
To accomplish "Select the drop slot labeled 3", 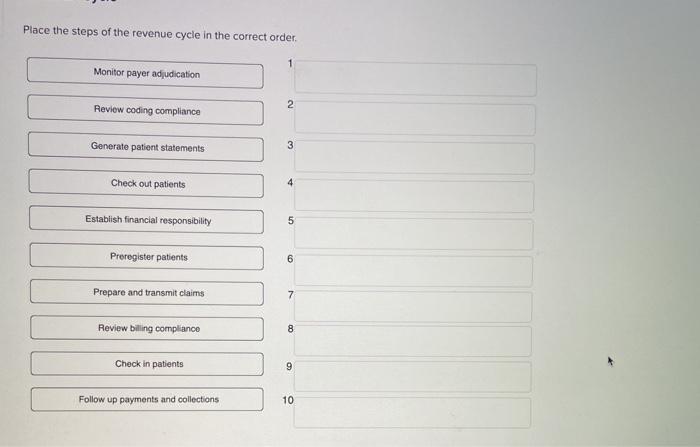I will coord(414,158).
